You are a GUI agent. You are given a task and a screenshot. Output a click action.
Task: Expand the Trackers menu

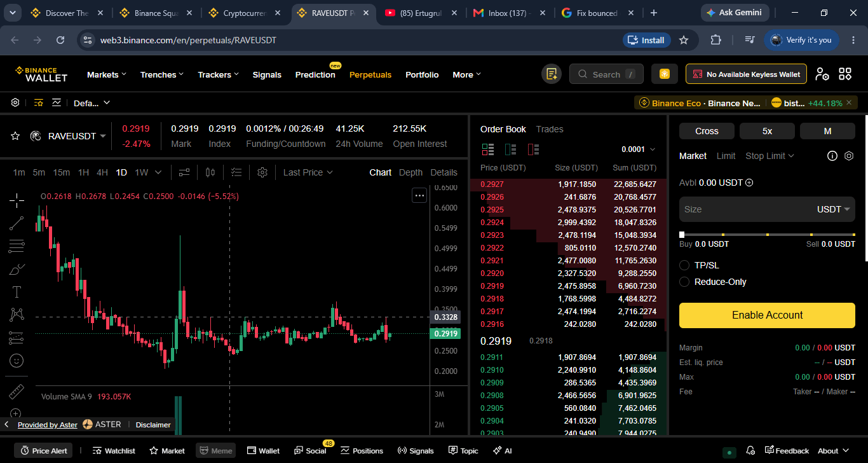pyautogui.click(x=219, y=74)
